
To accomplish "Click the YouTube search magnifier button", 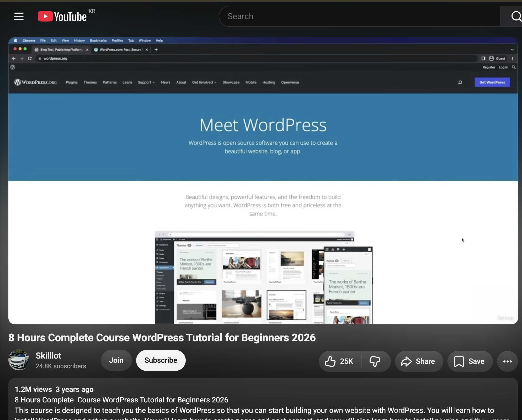I will (x=516, y=16).
